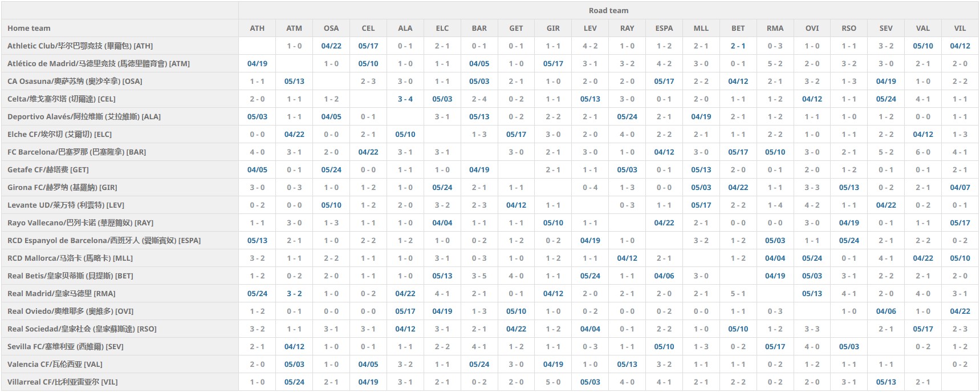Open Atlético de Madrid vs Athletic 04/19 fixture
The image size is (980, 392).
click(x=257, y=63)
